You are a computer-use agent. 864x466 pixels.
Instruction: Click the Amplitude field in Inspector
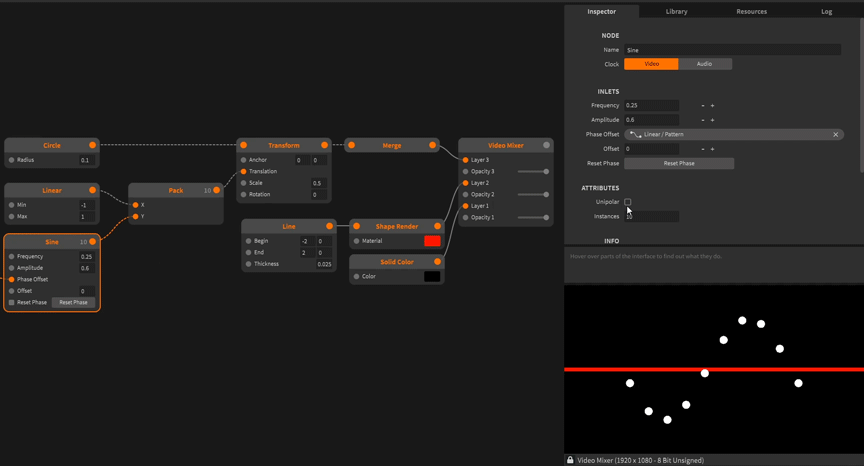(x=651, y=120)
